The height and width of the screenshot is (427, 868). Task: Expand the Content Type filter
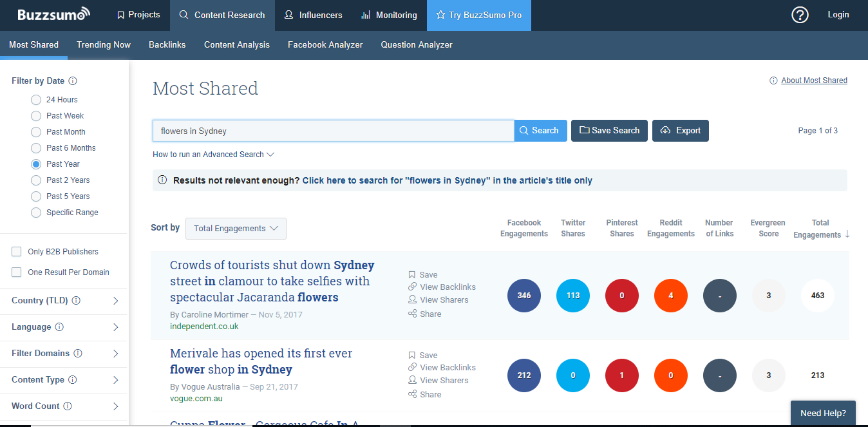tap(116, 380)
